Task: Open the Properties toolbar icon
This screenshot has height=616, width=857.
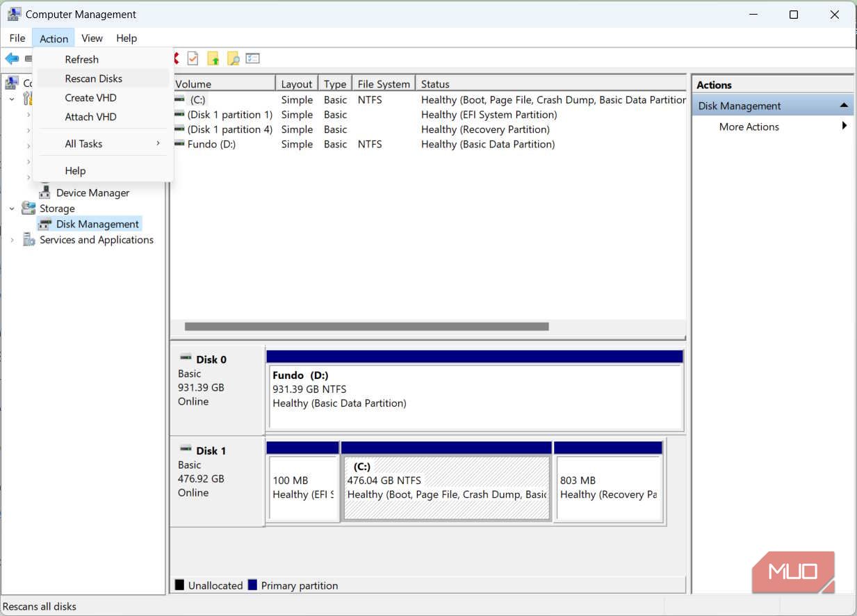Action: (193, 58)
